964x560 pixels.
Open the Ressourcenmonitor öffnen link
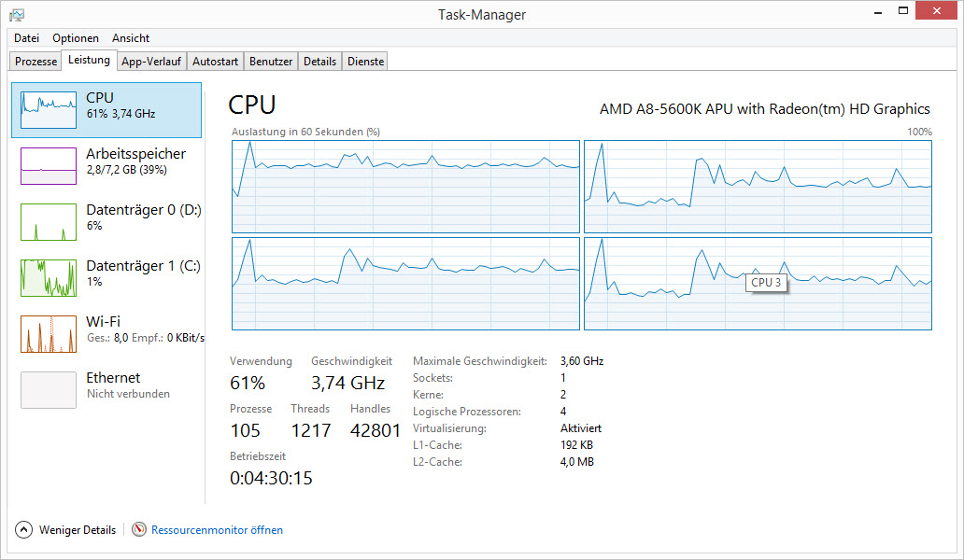tap(217, 530)
